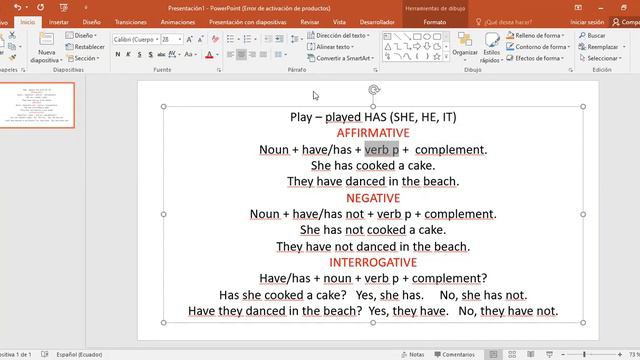Open Estilos rápidos quick styles

(491, 48)
